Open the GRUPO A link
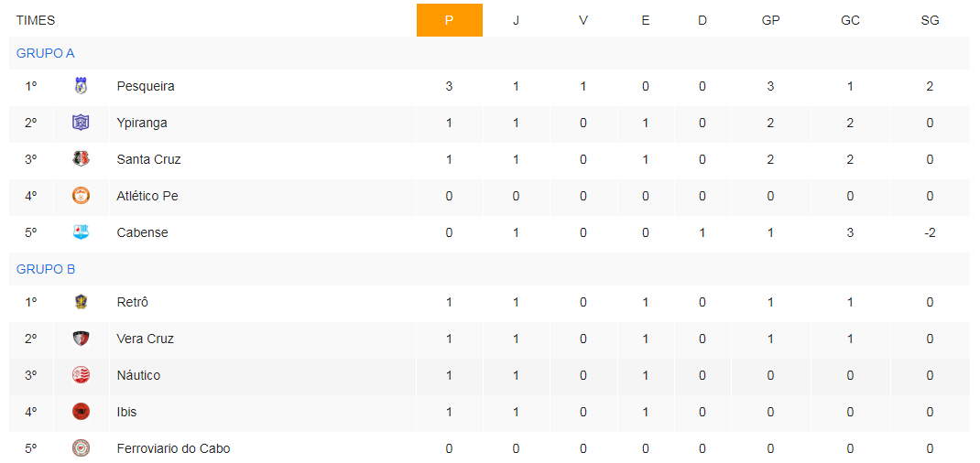Viewport: 980px width, 463px height. point(46,53)
